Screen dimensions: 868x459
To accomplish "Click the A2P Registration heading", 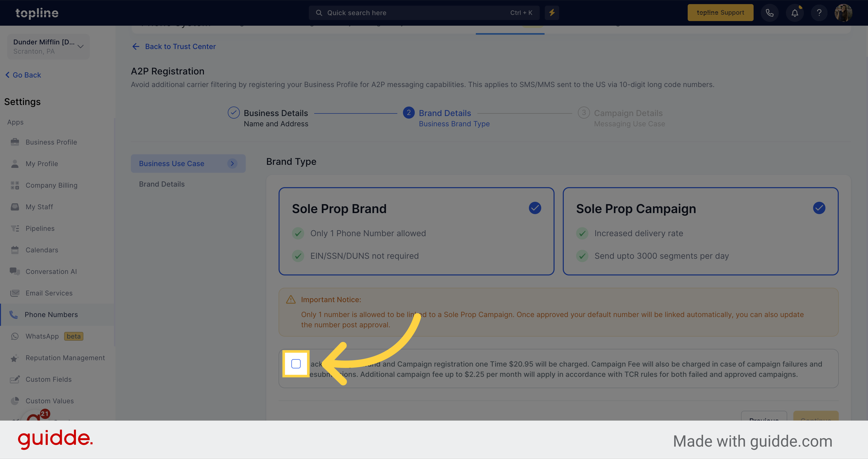I will [x=167, y=71].
